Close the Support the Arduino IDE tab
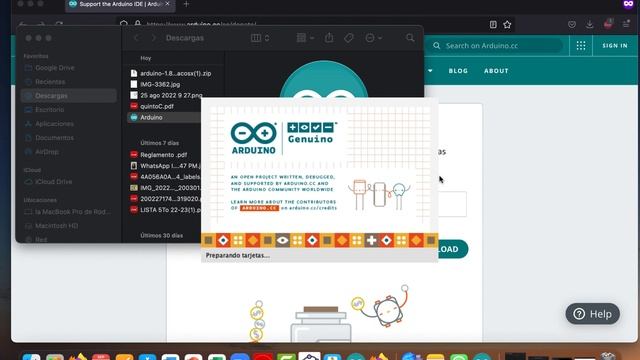The height and width of the screenshot is (360, 640). click(x=167, y=4)
